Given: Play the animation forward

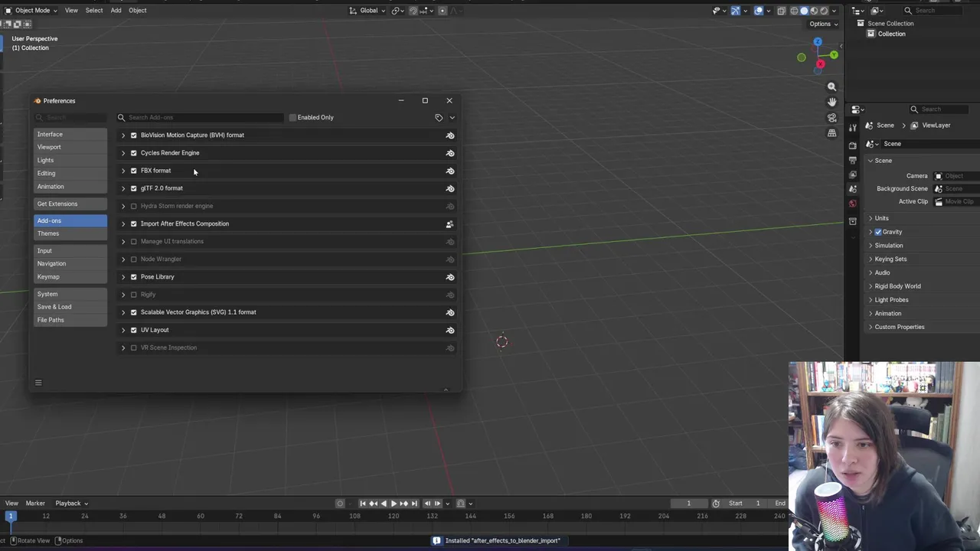Looking at the screenshot, I should coord(394,504).
